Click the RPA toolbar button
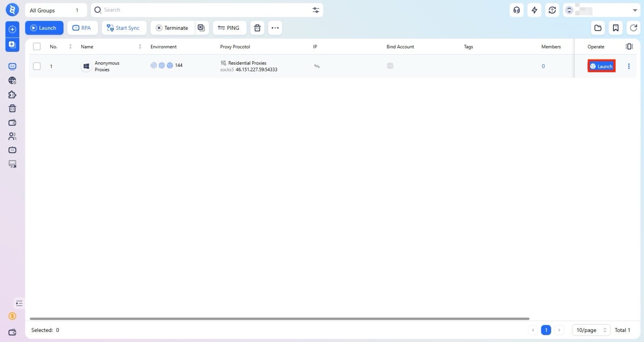This screenshot has height=342, width=644. coord(83,28)
